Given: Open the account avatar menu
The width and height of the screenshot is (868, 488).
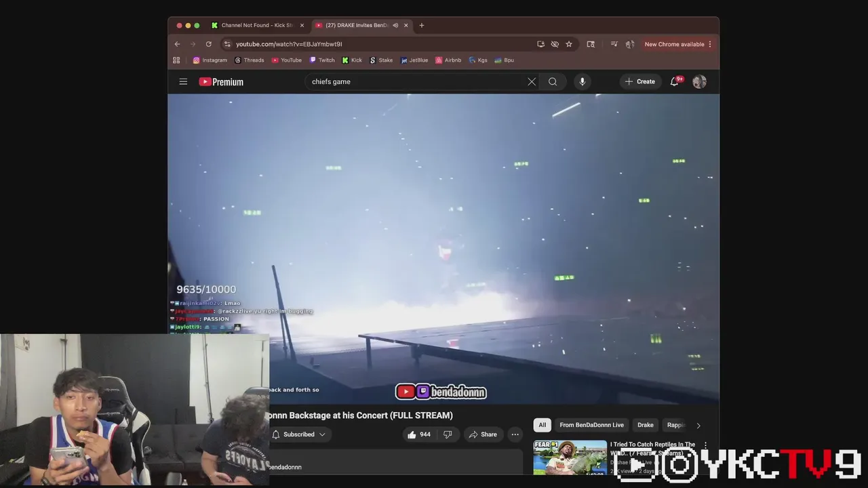Looking at the screenshot, I should tap(699, 81).
